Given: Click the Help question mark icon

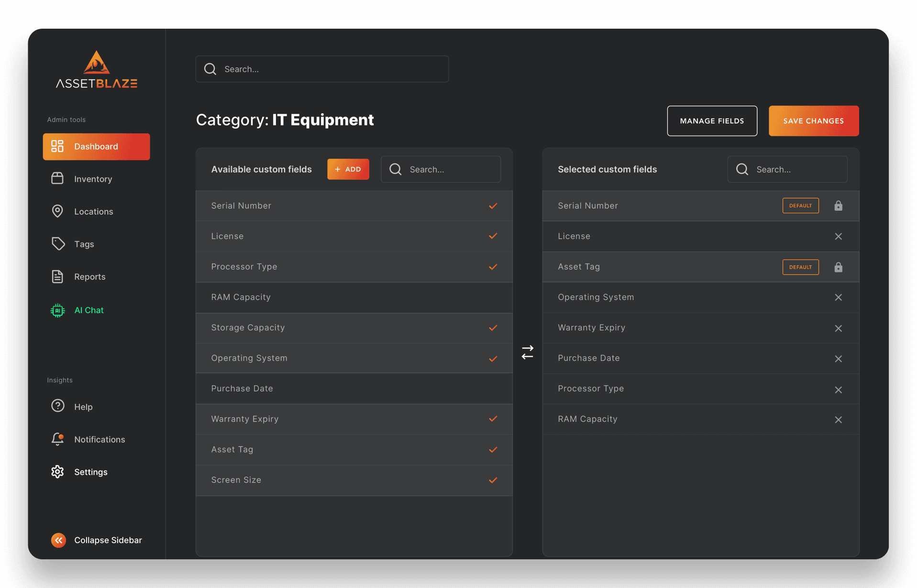Looking at the screenshot, I should point(58,406).
